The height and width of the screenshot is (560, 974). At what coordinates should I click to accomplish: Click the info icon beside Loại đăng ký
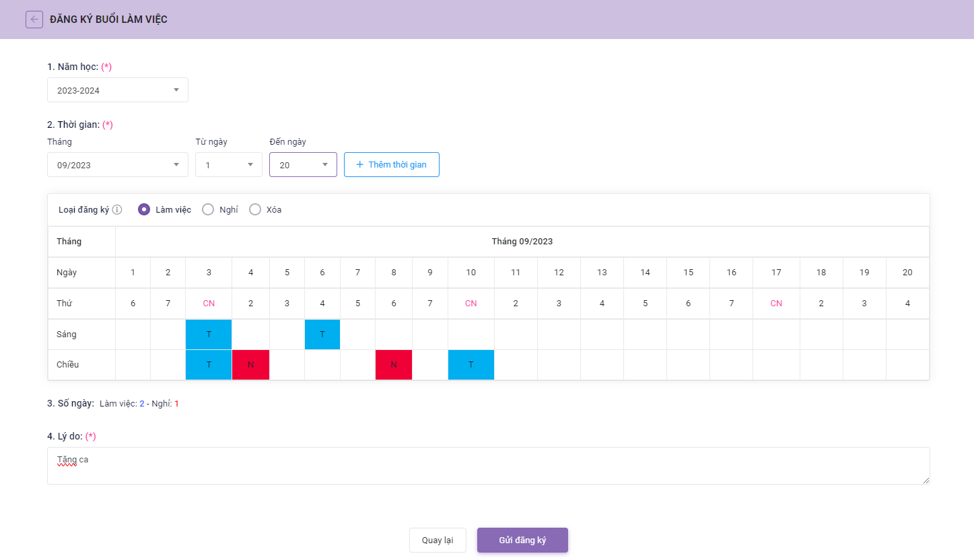tap(117, 209)
